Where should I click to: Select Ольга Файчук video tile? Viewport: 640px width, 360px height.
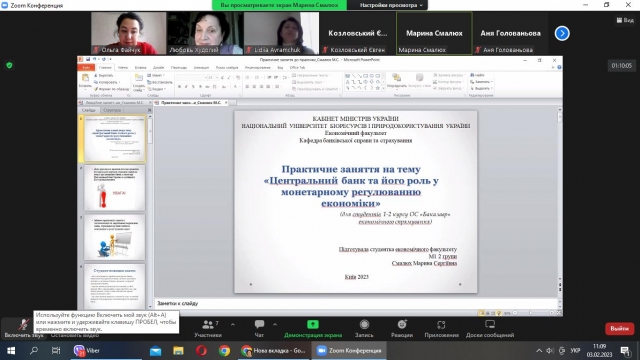[129, 33]
